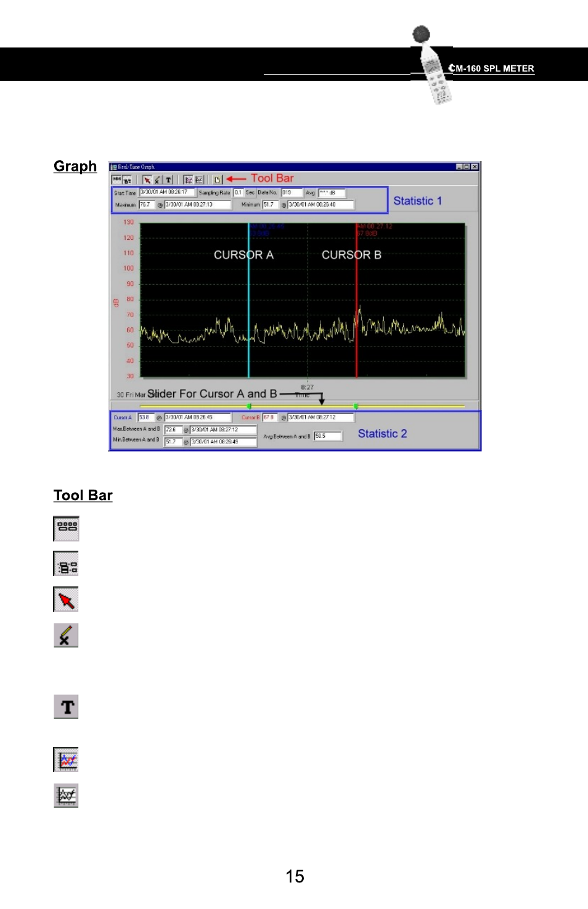This screenshot has width=588, height=909.
Task: Click the yellow slider track between the two cursor handles
Action: 303,406
